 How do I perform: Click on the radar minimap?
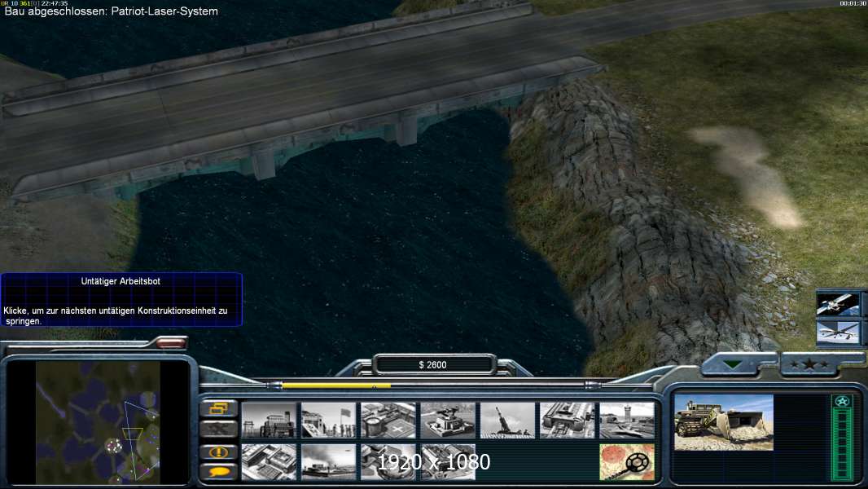coord(98,422)
